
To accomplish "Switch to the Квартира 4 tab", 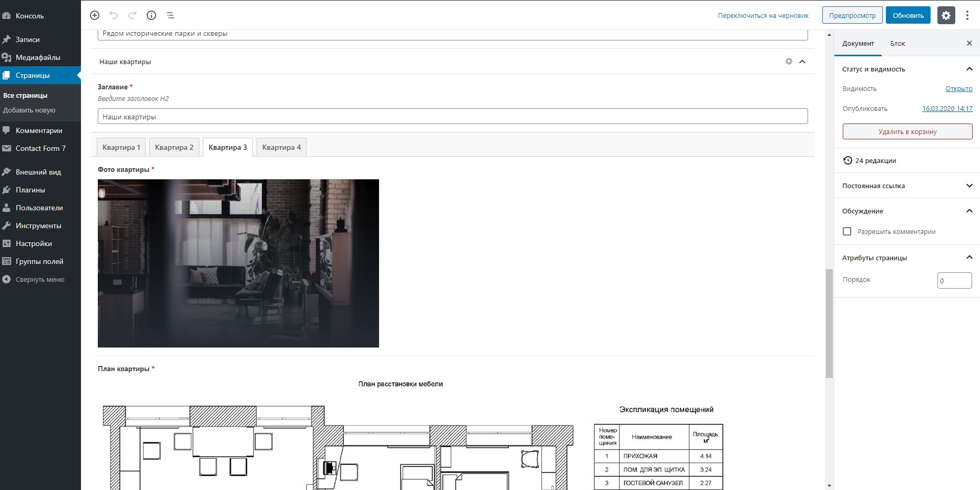I will pos(281,147).
